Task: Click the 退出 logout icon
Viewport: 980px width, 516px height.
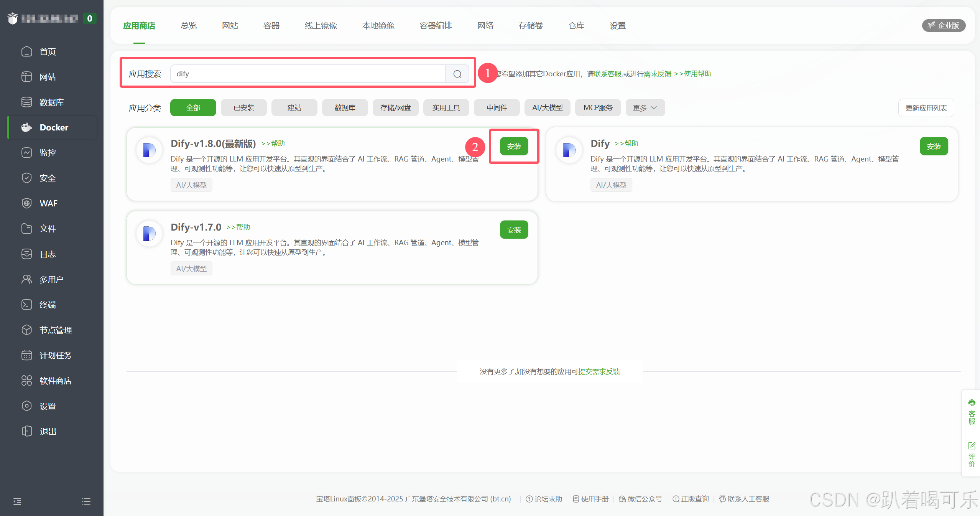Action: pos(26,431)
